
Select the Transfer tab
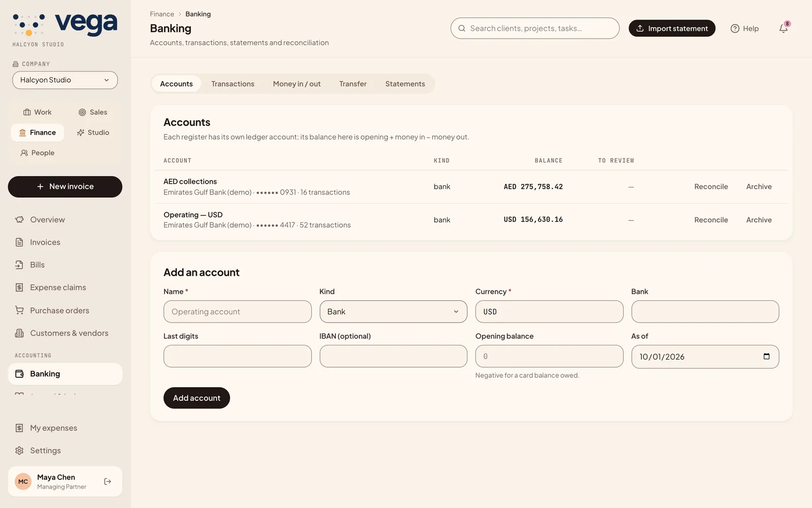[353, 84]
